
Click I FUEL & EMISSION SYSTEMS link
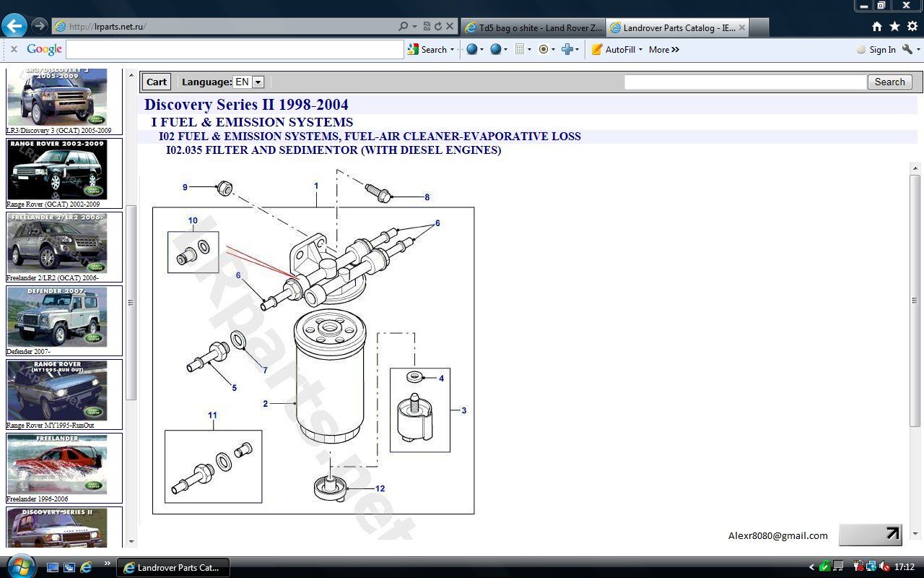pyautogui.click(x=252, y=122)
